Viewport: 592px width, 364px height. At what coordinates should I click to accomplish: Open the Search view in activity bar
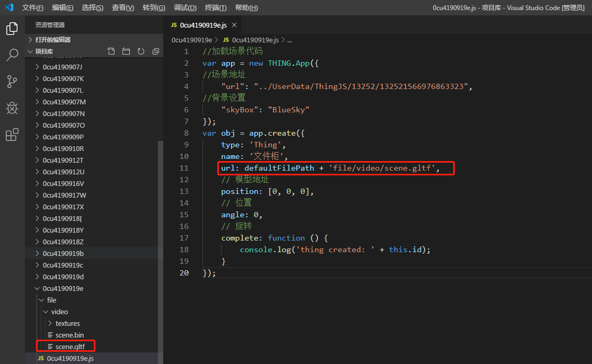(12, 55)
